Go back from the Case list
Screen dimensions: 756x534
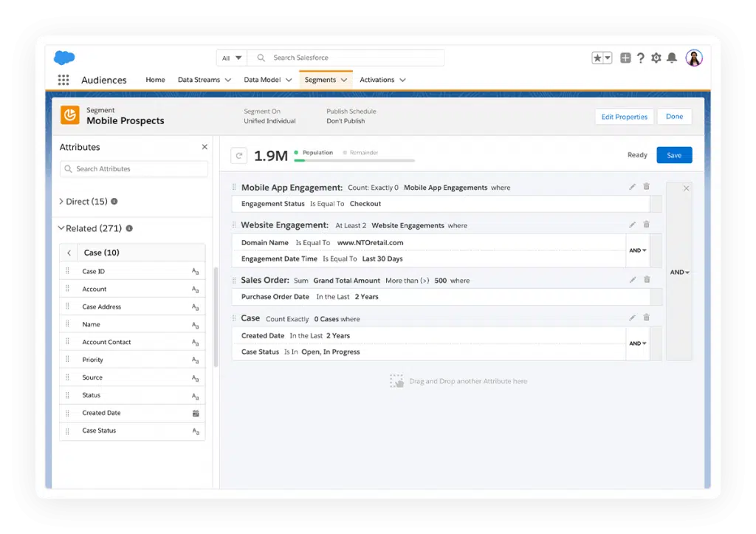[69, 253]
